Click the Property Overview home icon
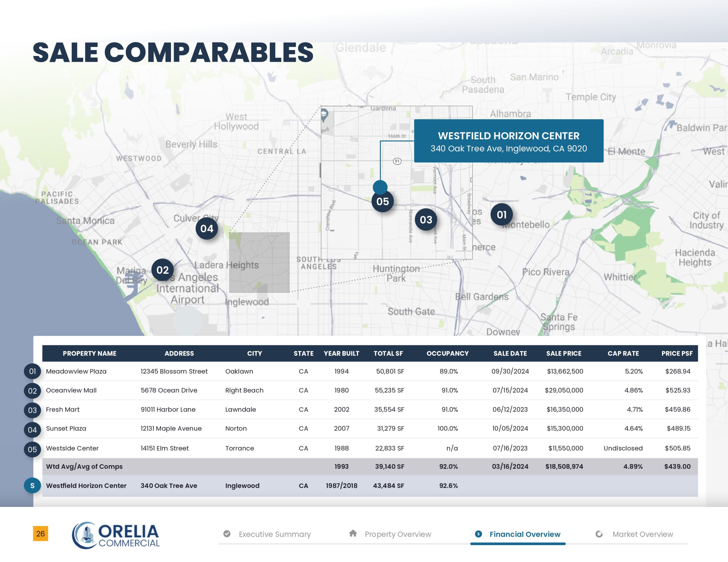Screen dimensions: 728x562 (353, 533)
